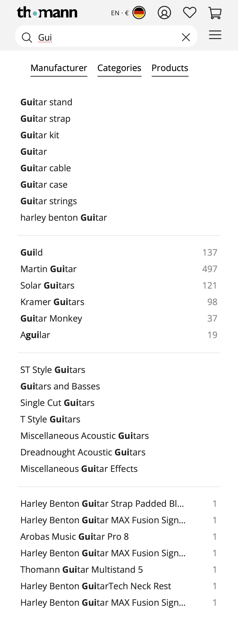
Task: Open the user account icon
Action: click(164, 13)
